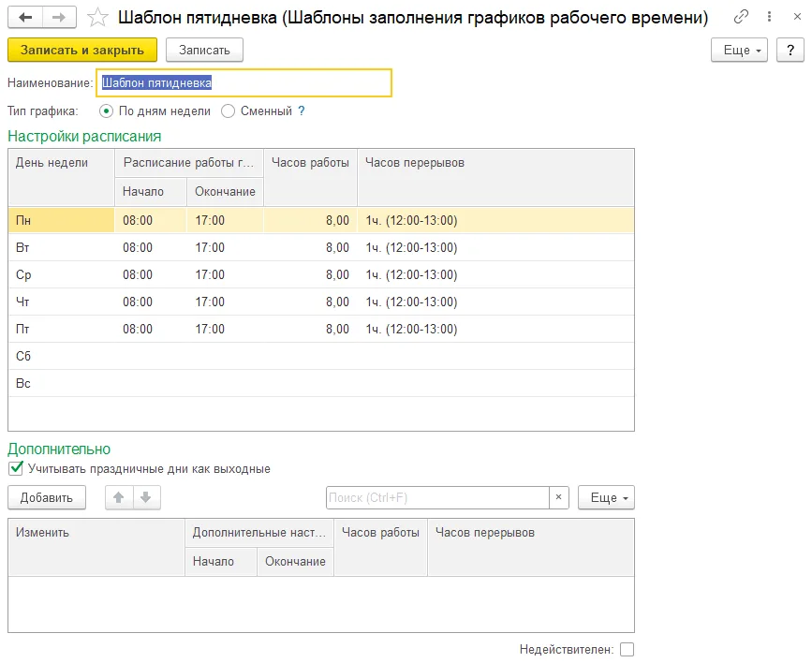
Task: Click 17:00 end time in Вт row
Action: pyautogui.click(x=210, y=247)
